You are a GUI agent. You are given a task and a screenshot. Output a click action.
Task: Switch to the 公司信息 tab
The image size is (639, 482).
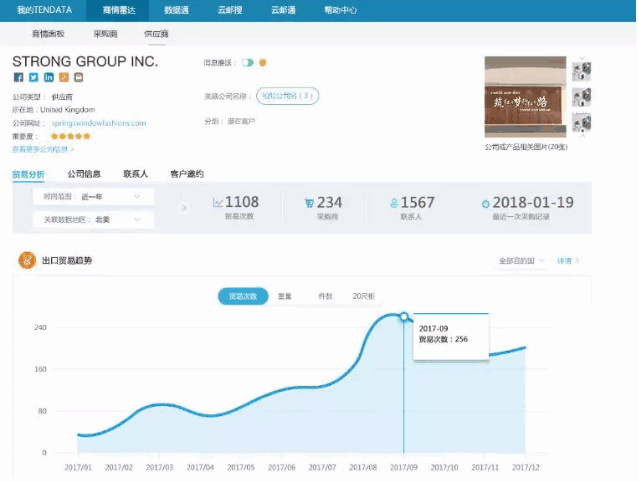click(x=84, y=174)
